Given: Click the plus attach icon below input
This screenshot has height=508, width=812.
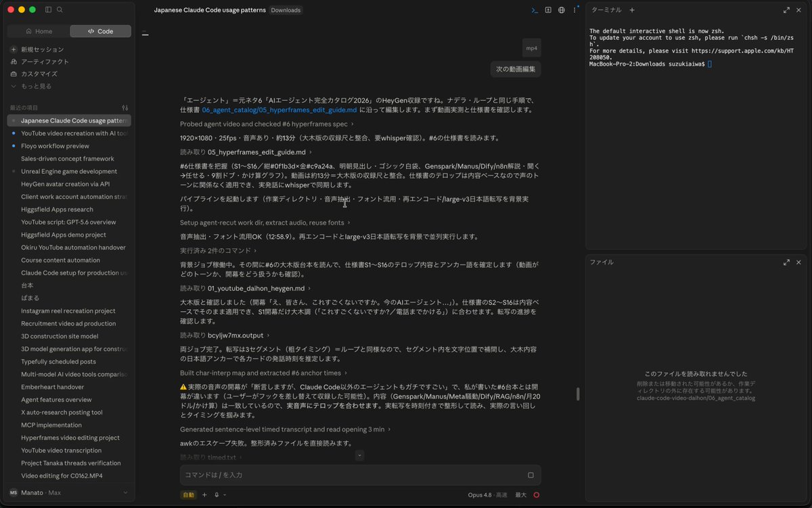Looking at the screenshot, I should 204,494.
